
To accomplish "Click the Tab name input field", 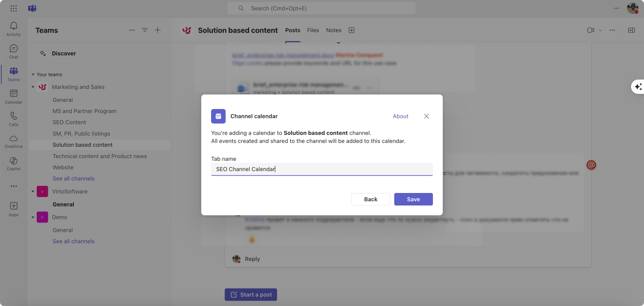I will (322, 169).
